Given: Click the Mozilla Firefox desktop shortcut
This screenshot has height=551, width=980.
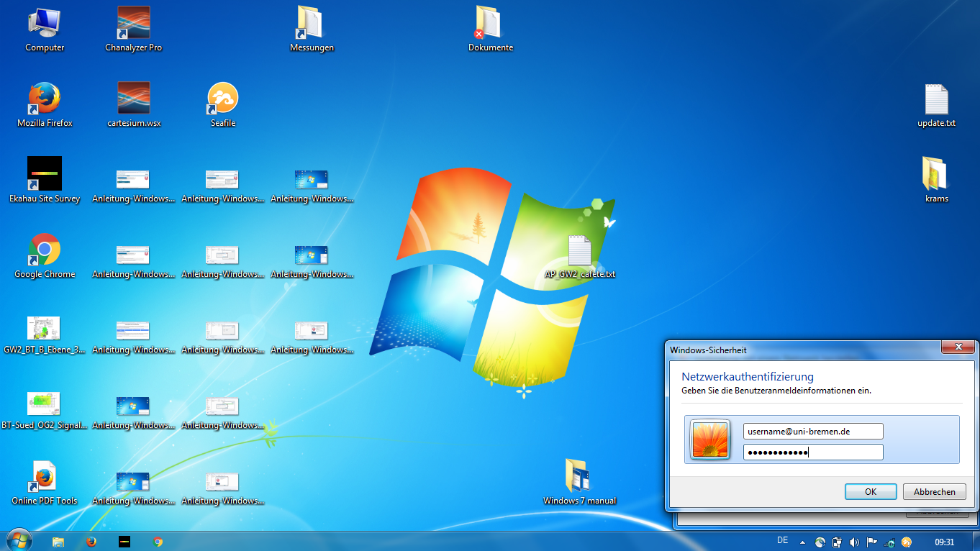Looking at the screenshot, I should pos(45,100).
